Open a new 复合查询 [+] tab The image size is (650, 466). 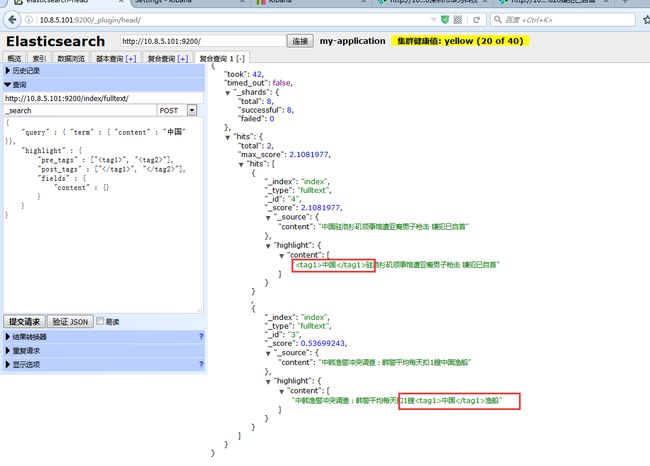(168, 58)
